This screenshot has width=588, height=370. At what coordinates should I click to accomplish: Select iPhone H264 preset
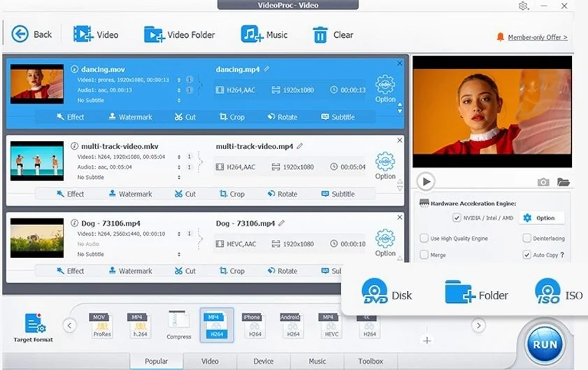point(254,325)
